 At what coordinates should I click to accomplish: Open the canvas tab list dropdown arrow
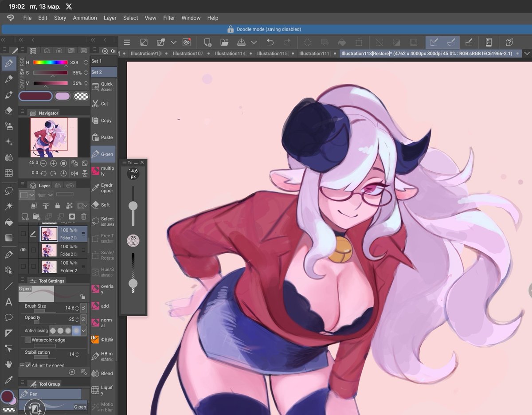527,53
